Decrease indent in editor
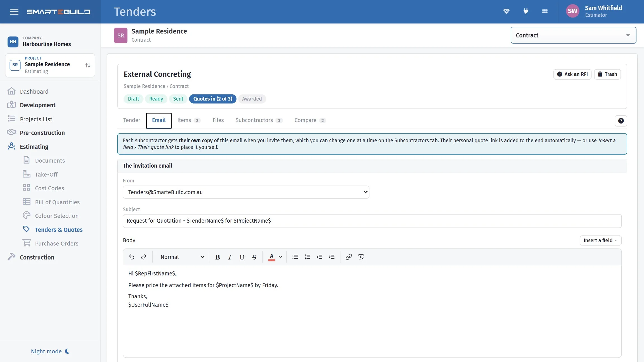 319,257
